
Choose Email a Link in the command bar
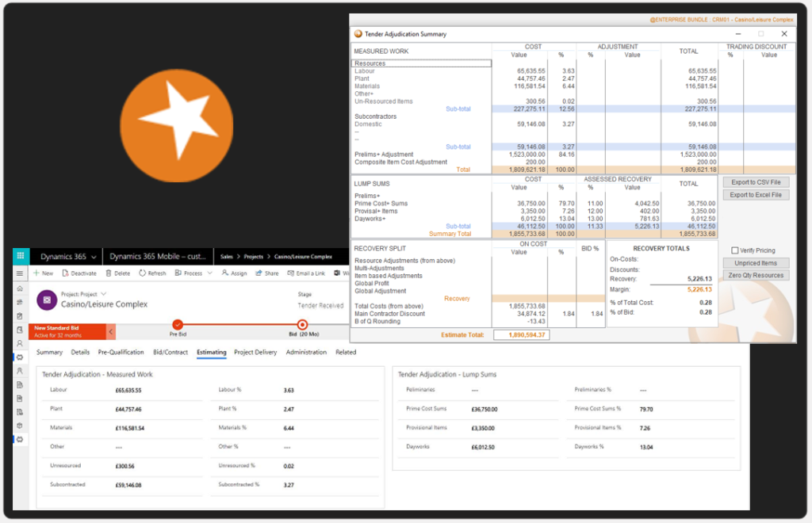tap(306, 273)
